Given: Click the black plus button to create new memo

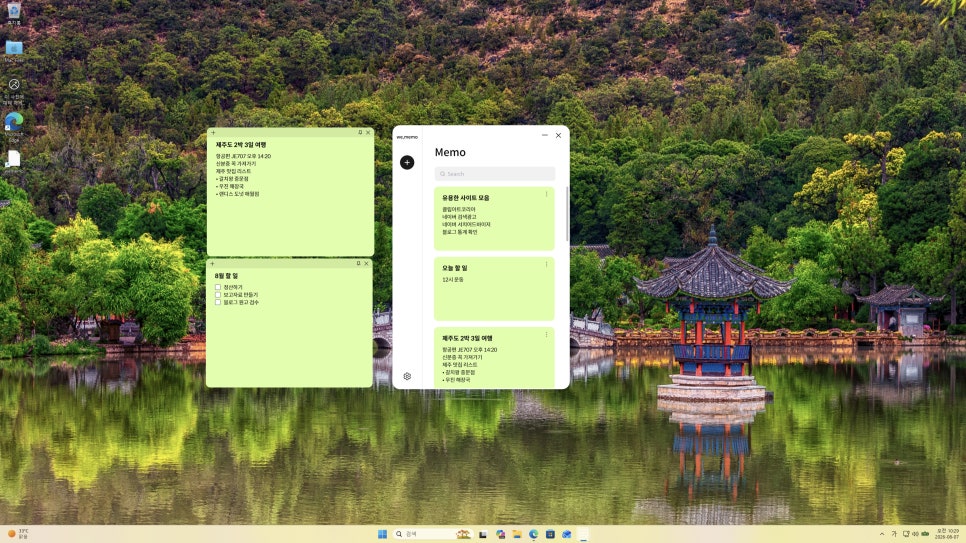Looking at the screenshot, I should click(407, 162).
